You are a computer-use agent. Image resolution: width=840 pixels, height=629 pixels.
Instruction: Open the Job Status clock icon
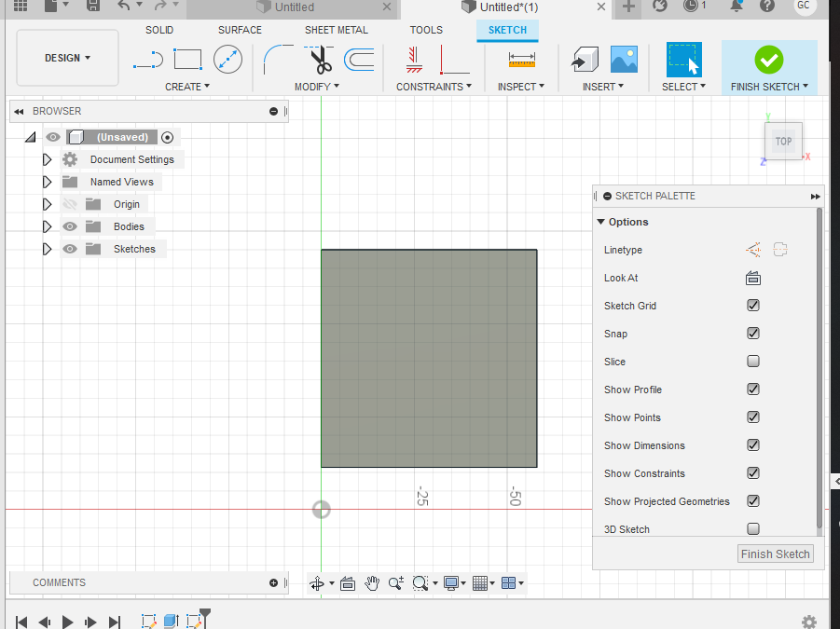point(691,6)
